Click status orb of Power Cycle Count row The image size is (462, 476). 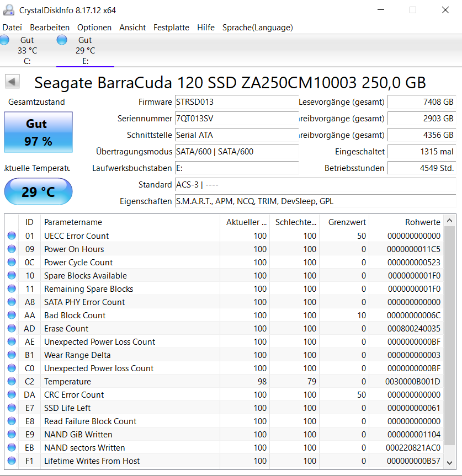click(12, 263)
